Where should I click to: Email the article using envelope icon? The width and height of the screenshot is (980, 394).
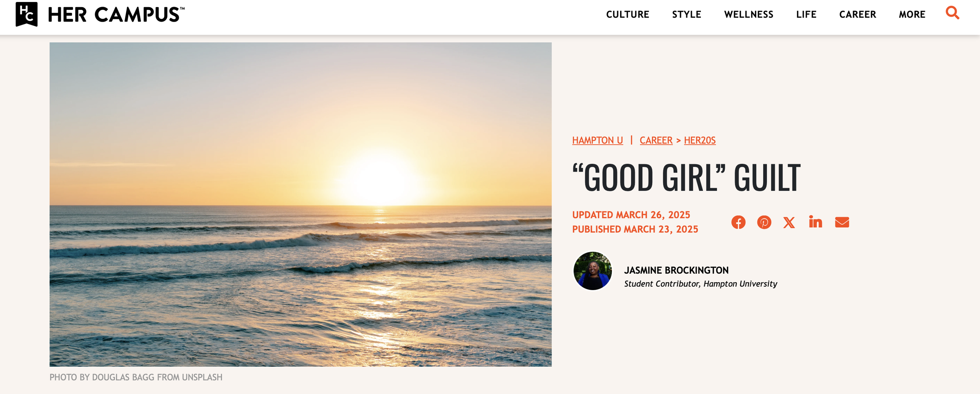click(x=842, y=222)
